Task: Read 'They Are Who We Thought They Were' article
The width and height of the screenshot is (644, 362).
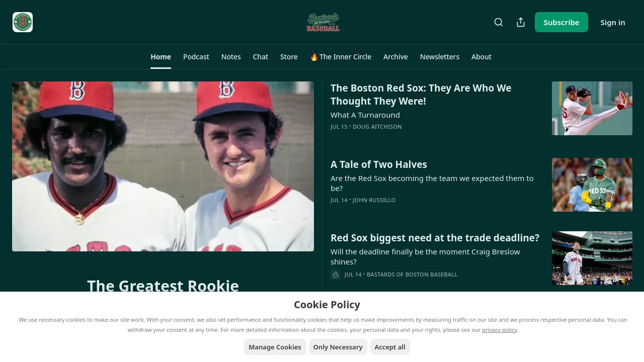Action: (x=421, y=95)
